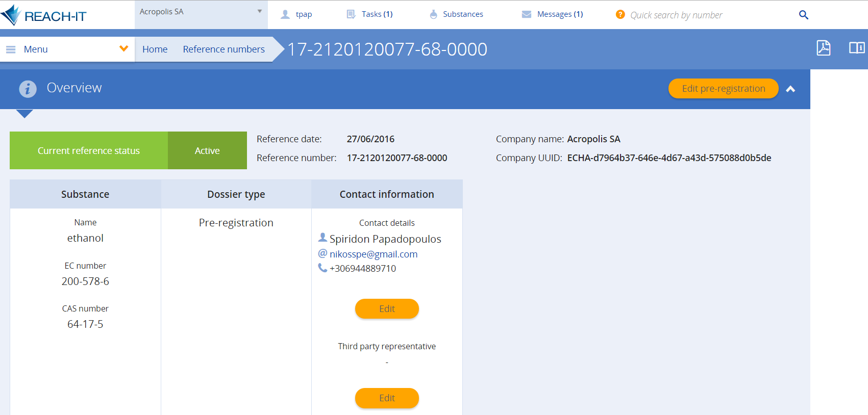The width and height of the screenshot is (868, 415).
Task: Click the magnifier search icon
Action: [x=804, y=15]
